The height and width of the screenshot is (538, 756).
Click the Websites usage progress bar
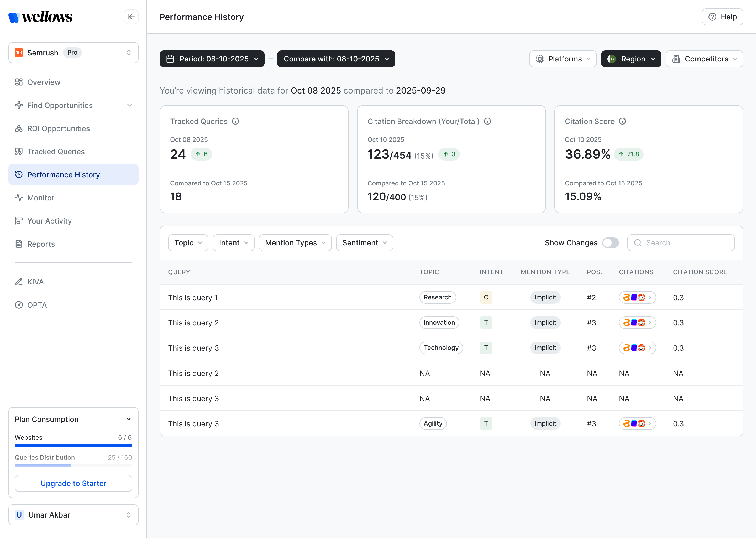tap(73, 446)
